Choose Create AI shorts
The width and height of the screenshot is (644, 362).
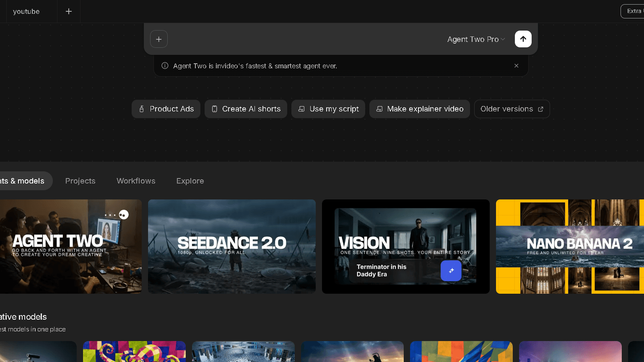coord(246,109)
